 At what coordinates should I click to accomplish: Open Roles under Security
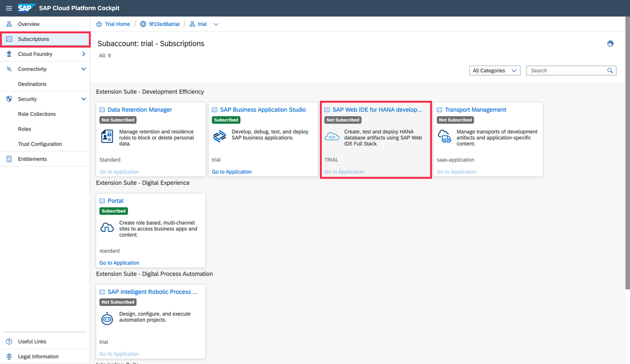pos(45,129)
